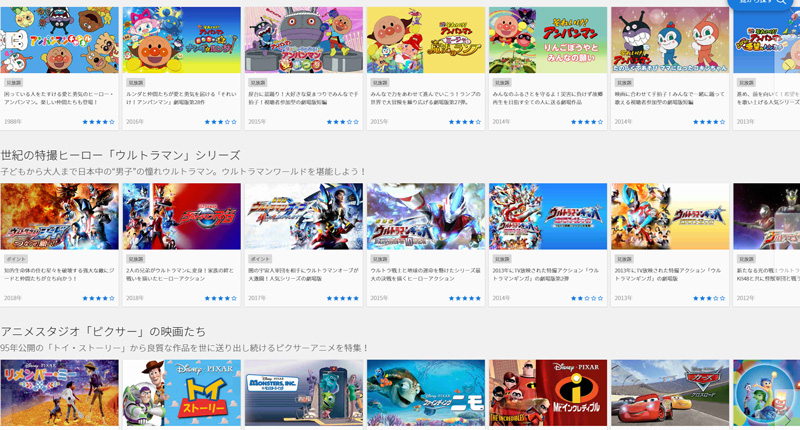Click the 見放題 badge on the first Anpanman card

point(13,83)
